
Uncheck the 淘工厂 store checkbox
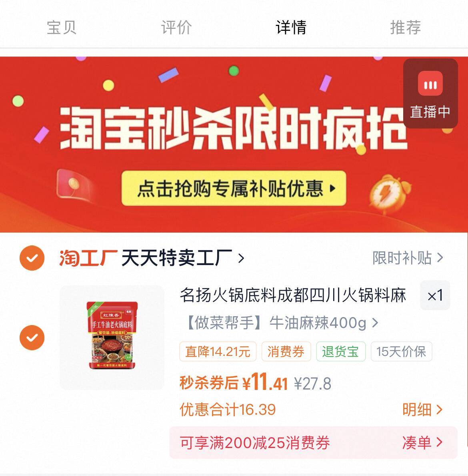point(32,258)
